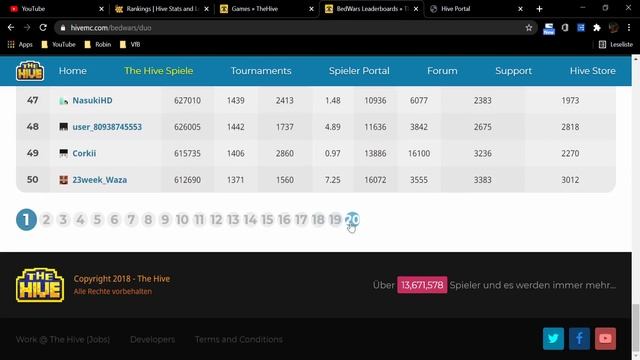
Task: Click rank number 50 cell
Action: click(x=33, y=180)
